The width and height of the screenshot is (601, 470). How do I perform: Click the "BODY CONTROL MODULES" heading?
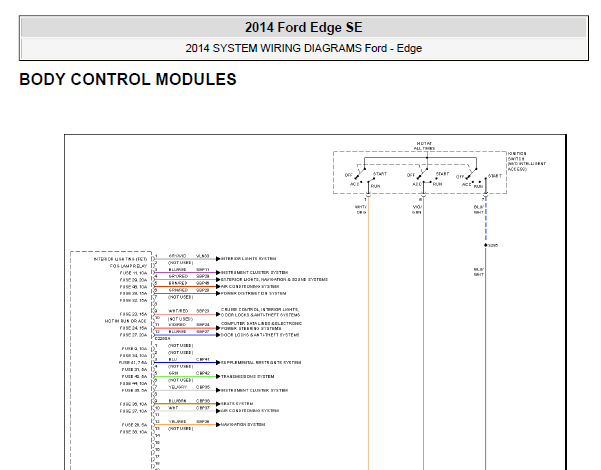click(x=128, y=79)
